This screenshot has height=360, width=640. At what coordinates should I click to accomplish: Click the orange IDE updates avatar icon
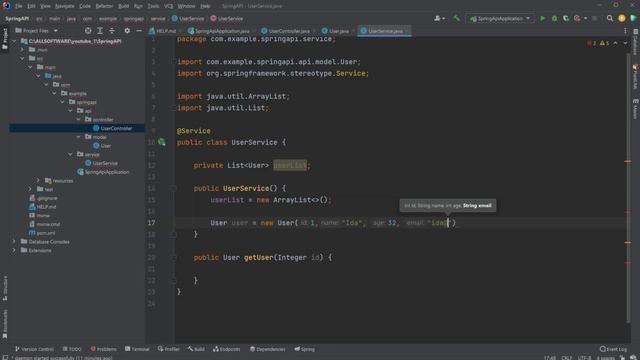click(x=622, y=18)
